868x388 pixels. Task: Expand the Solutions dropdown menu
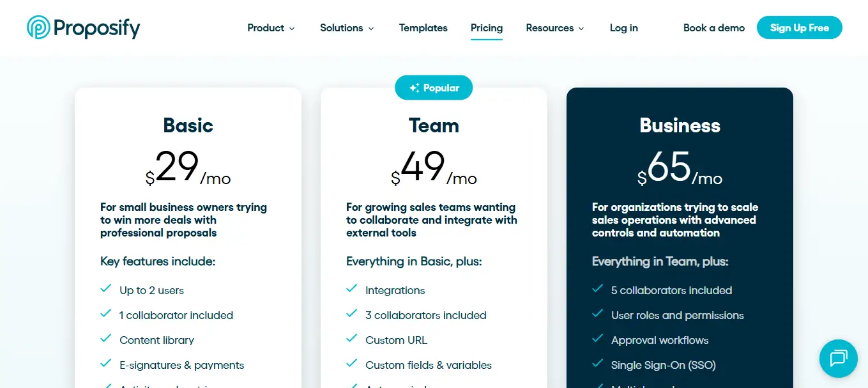347,28
